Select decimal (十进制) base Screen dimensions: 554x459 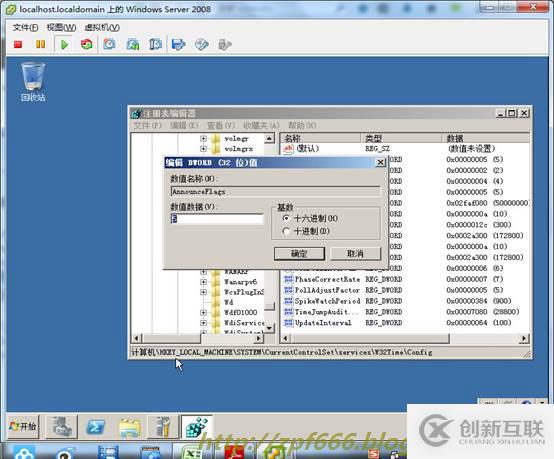(x=286, y=231)
